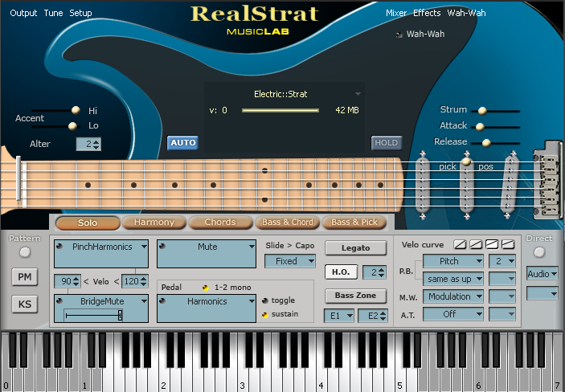
Task: Click the HOLD button
Action: tap(387, 143)
